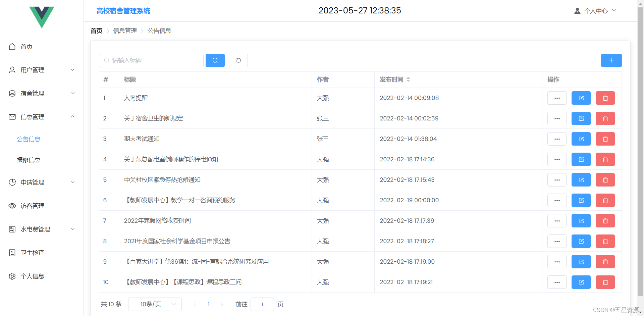Edit the 入冬提醒 announcement
This screenshot has width=644, height=316.
pos(581,98)
